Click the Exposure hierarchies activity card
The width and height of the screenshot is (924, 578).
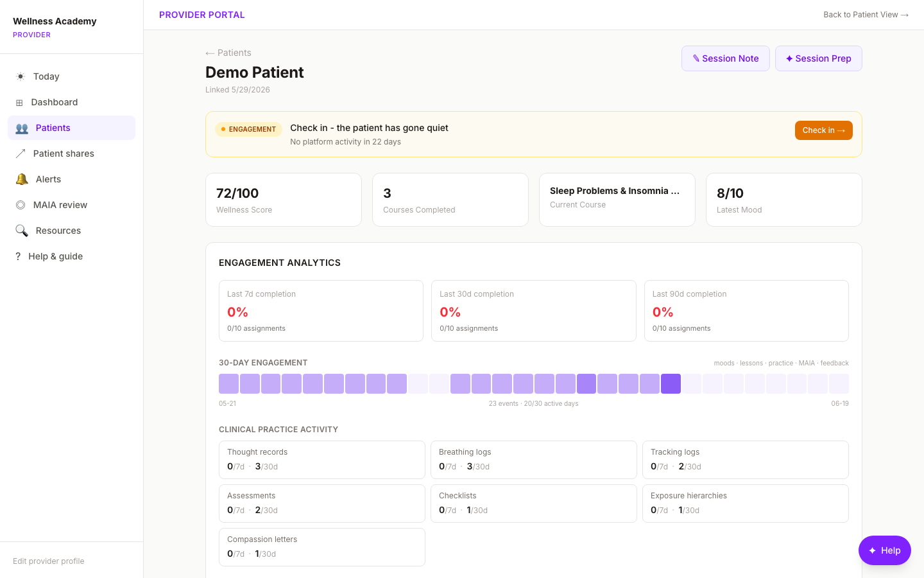(x=746, y=504)
